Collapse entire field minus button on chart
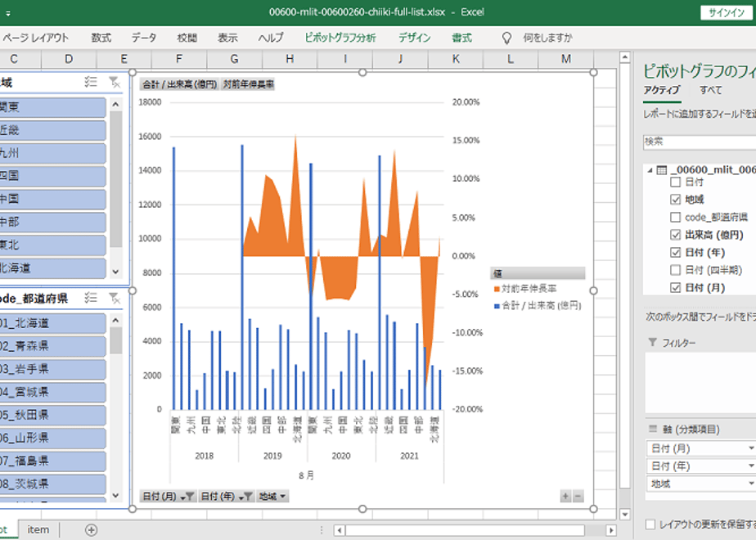The width and height of the screenshot is (756, 540). (x=578, y=496)
